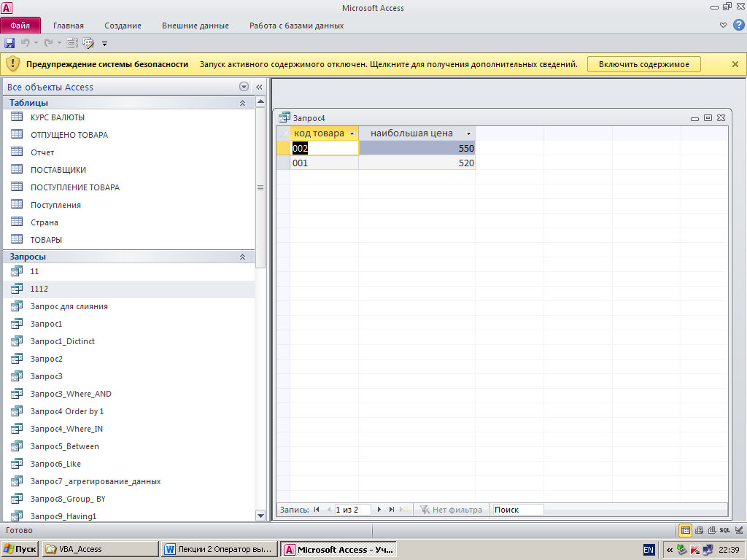Click the ТОВАРЫ table icon

17,239
